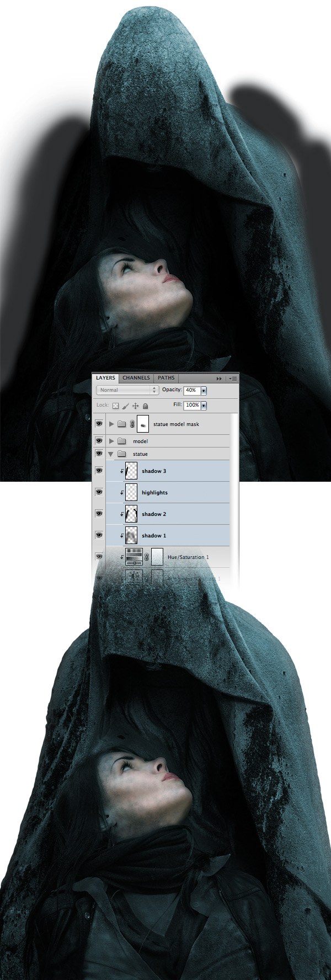Click the clipping arrow icon on shadow 1
The height and width of the screenshot is (980, 331).
[122, 536]
